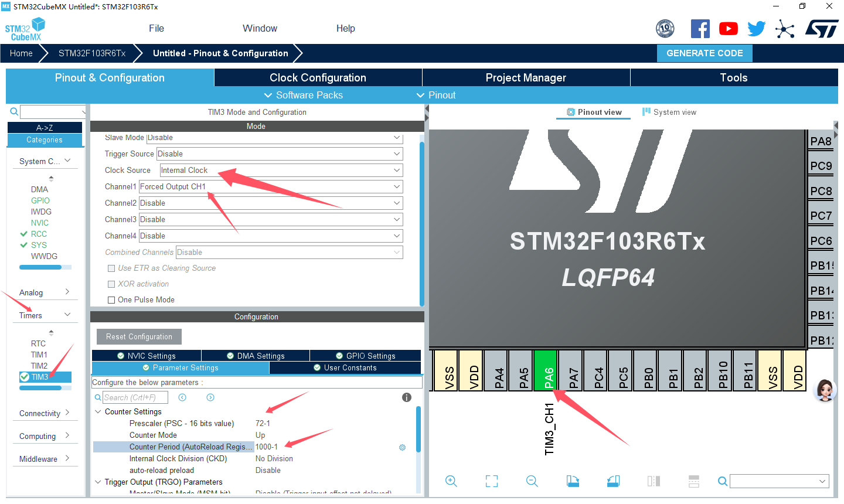Open the Window menu
The image size is (844, 504).
pos(260,28)
